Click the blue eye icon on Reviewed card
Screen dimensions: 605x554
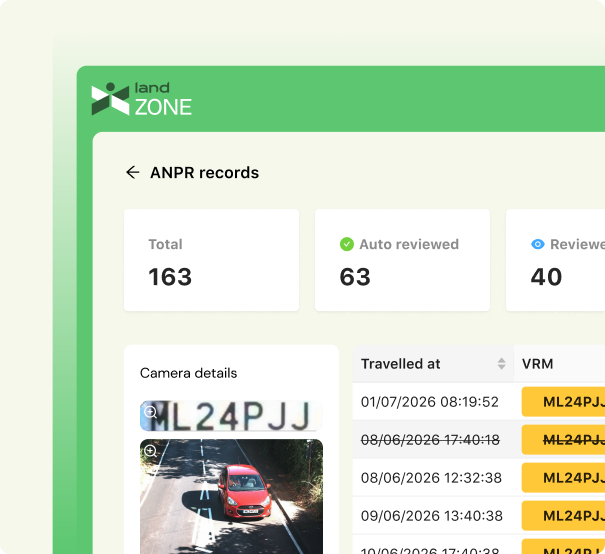(537, 244)
